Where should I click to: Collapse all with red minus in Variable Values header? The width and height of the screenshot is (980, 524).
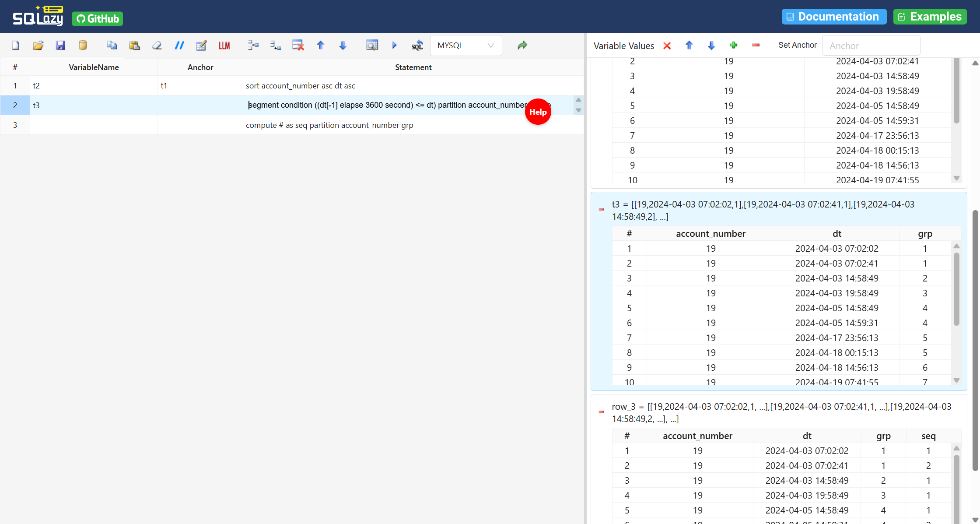click(756, 45)
